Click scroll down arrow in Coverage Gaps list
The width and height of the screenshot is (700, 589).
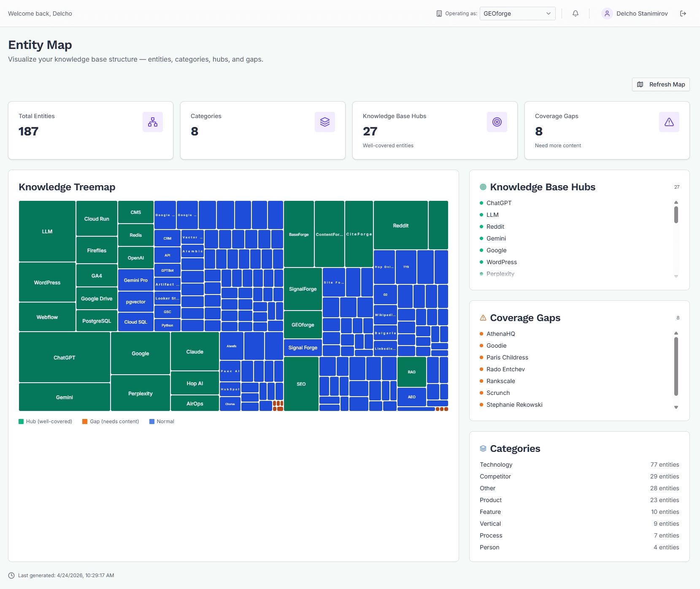(676, 408)
